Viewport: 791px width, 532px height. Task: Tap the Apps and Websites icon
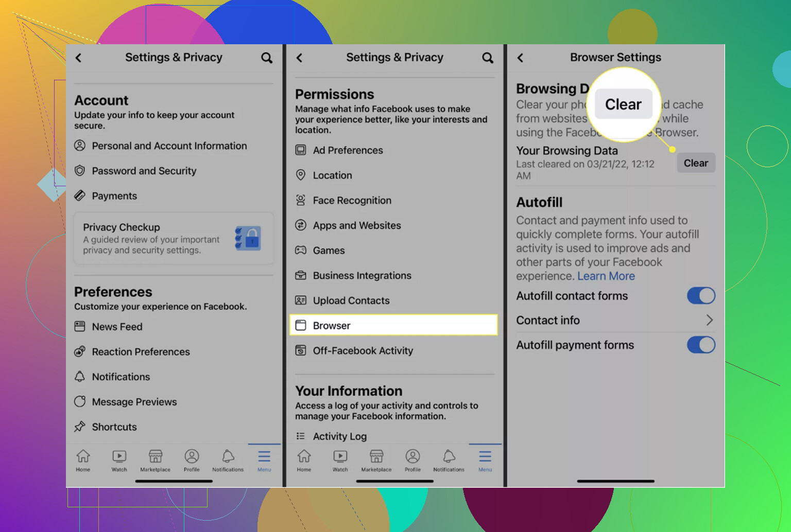pyautogui.click(x=301, y=225)
